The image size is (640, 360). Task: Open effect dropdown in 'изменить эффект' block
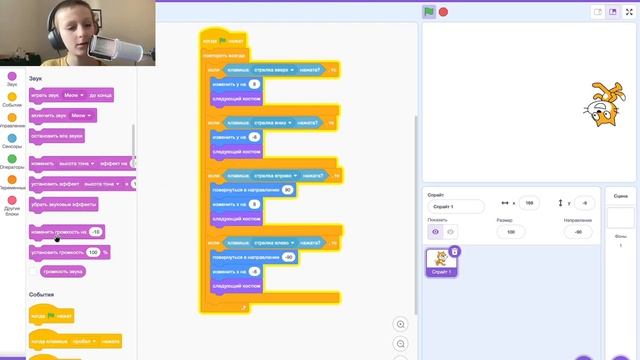[77, 163]
